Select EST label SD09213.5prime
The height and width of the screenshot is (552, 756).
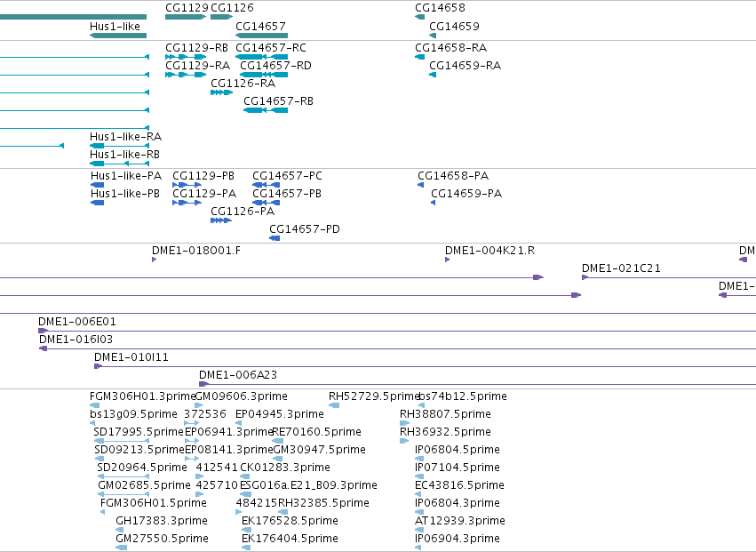[139, 451]
